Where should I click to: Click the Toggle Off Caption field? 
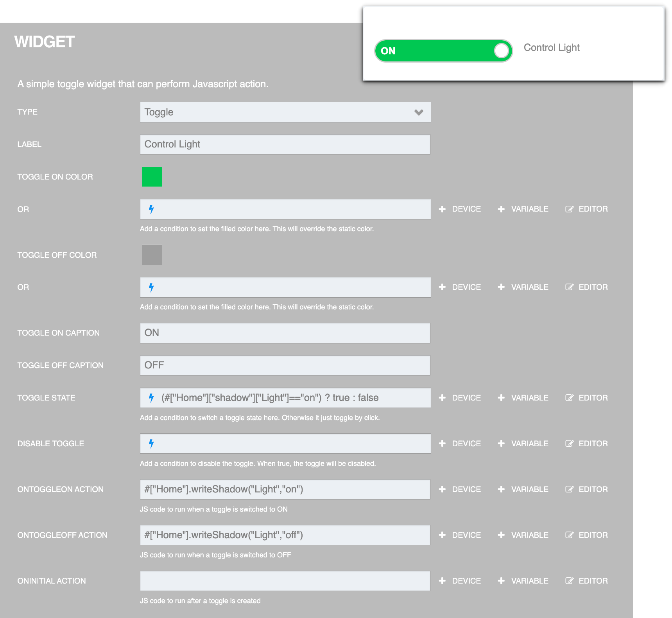[285, 365]
